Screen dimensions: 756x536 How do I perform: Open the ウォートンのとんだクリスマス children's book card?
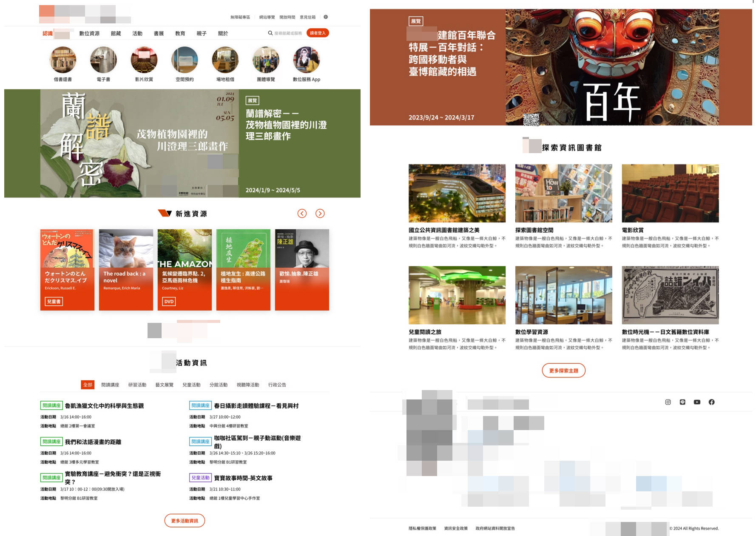click(67, 270)
